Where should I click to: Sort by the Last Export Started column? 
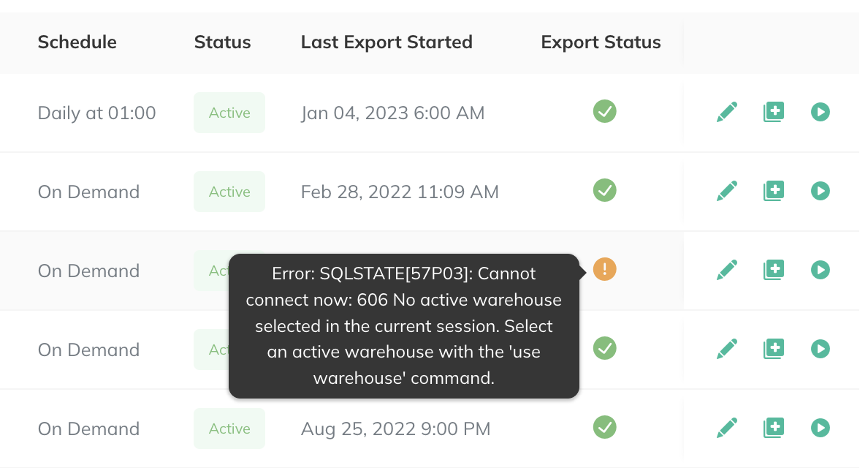coord(387,42)
